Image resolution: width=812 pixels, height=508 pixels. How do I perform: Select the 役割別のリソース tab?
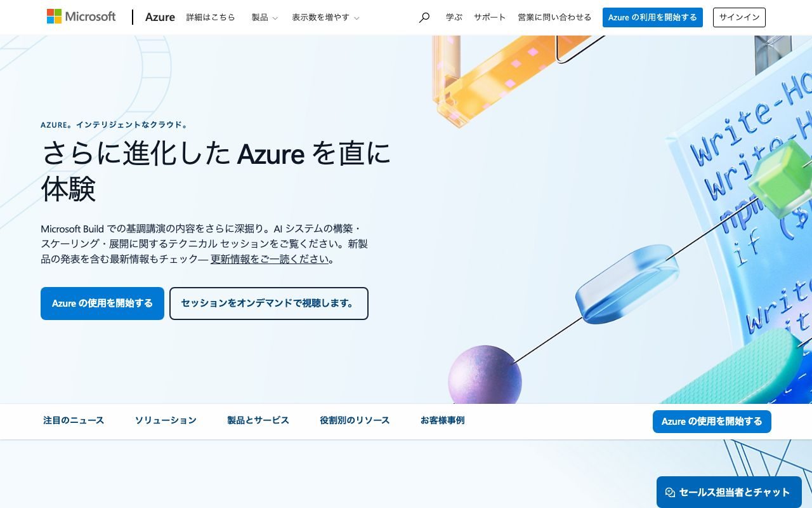click(x=355, y=420)
